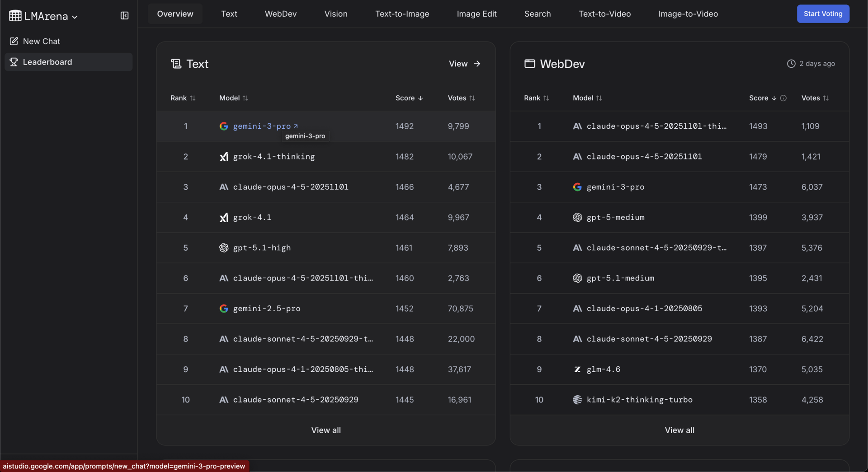Click View all under the Text table
This screenshot has width=868, height=472.
tap(326, 430)
